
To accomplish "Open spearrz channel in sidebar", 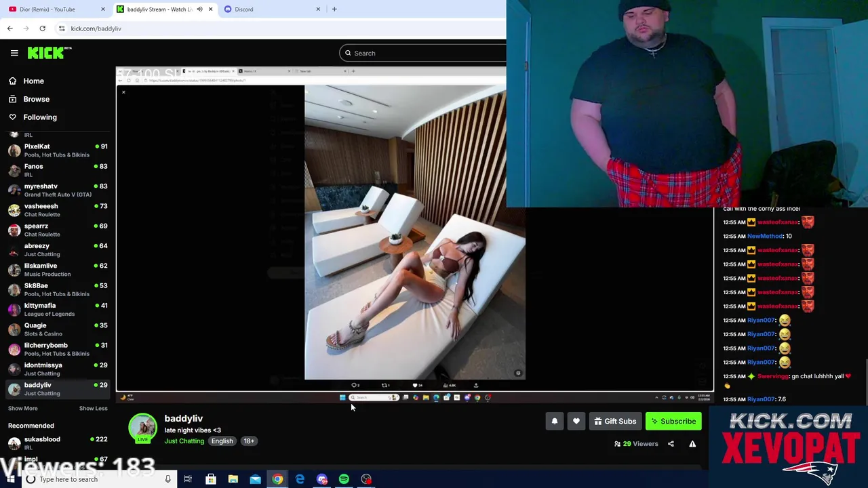I will click(x=58, y=230).
